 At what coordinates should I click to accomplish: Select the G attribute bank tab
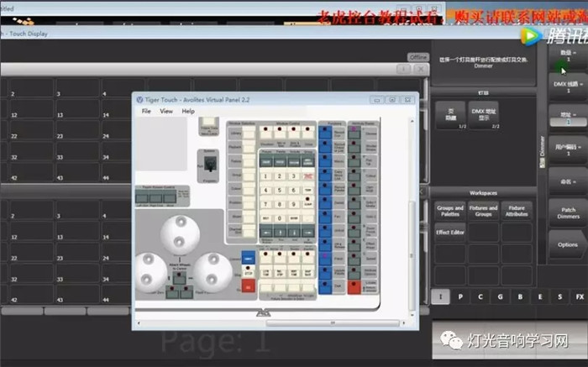(501, 296)
